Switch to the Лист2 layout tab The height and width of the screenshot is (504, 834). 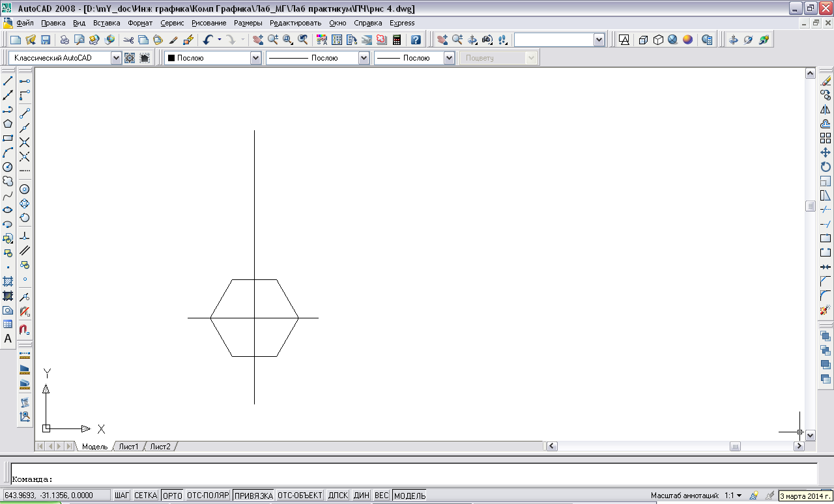tap(160, 447)
